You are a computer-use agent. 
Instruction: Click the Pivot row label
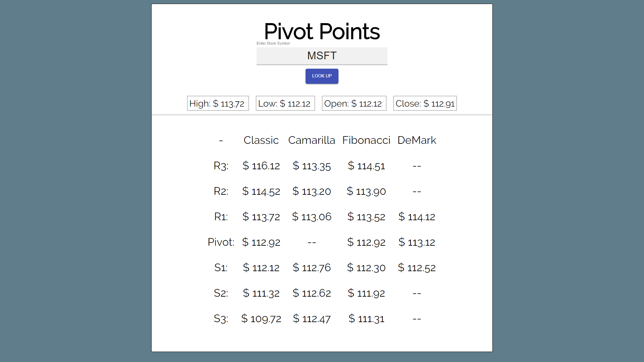pyautogui.click(x=221, y=242)
